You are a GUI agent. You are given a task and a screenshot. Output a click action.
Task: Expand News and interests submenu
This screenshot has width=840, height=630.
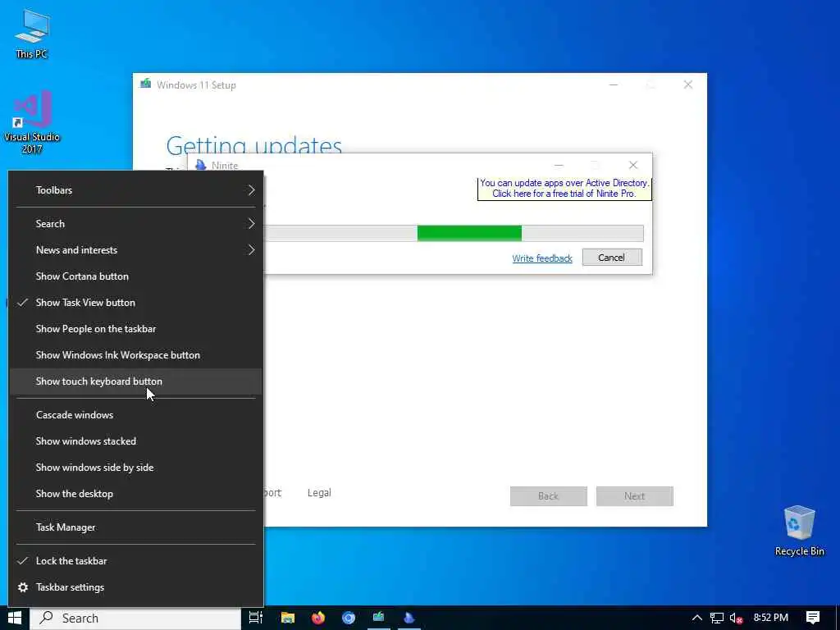(136, 249)
